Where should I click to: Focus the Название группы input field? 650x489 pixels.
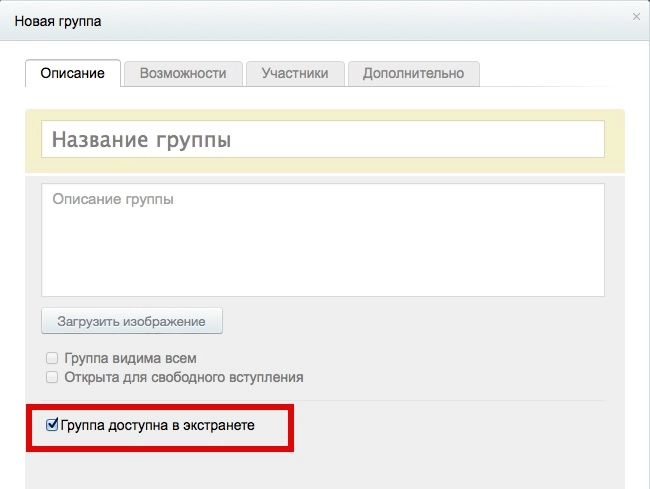322,140
